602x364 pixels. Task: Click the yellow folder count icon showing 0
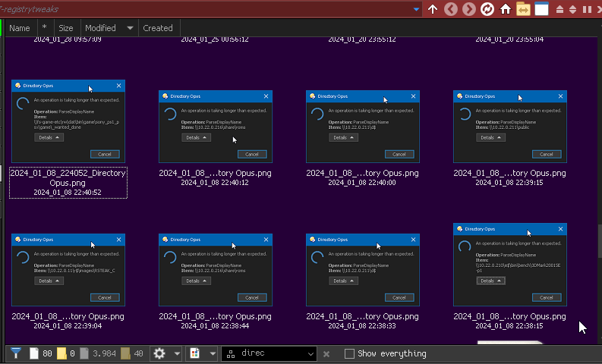[x=61, y=353]
